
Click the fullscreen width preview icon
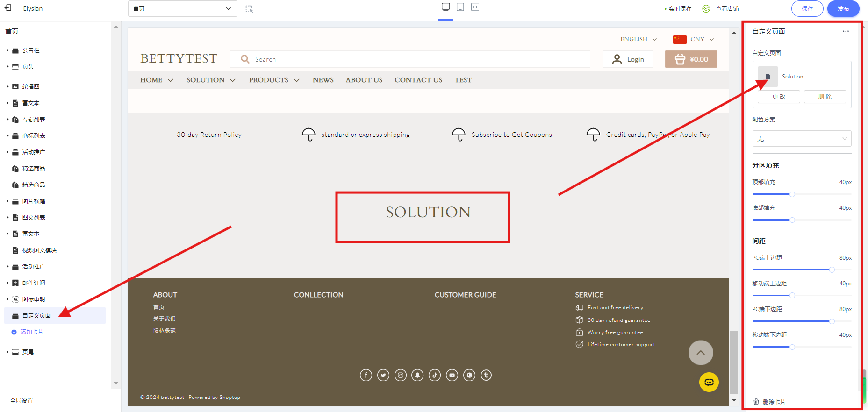[x=475, y=7]
